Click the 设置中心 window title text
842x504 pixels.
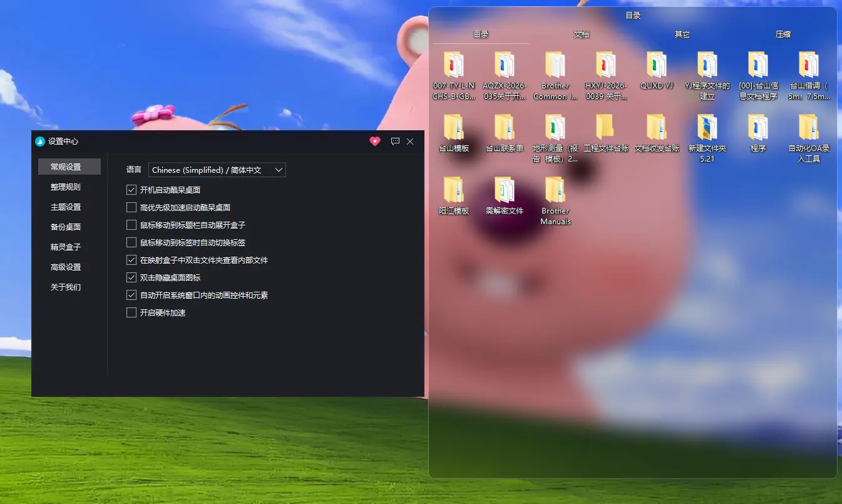[x=63, y=141]
